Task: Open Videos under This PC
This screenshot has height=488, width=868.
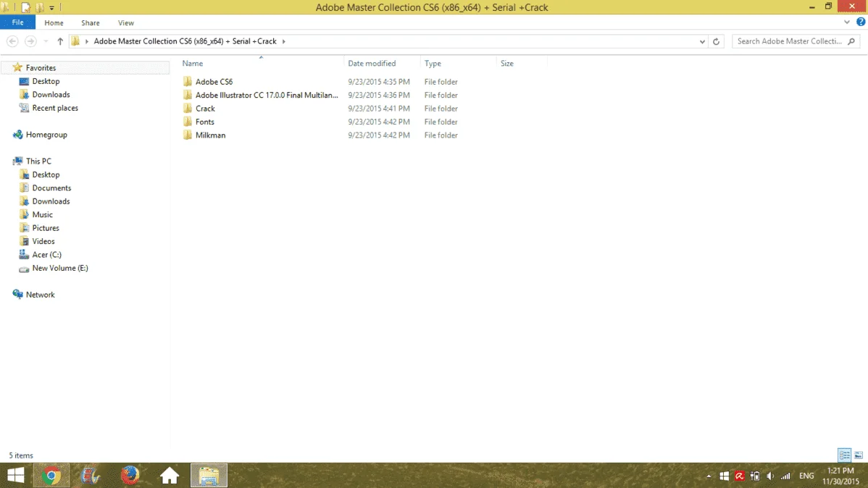Action: 43,241
